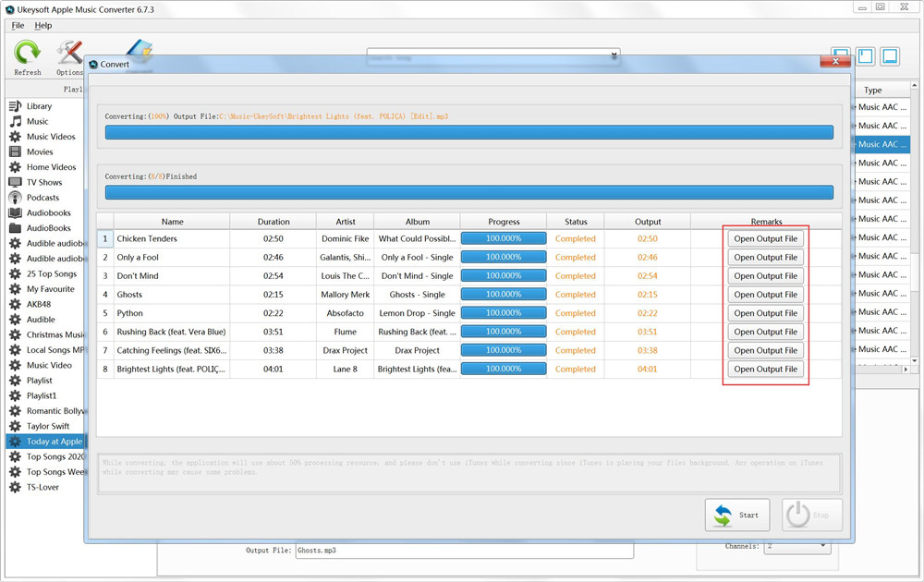Open the Christmas Music playlist icon
This screenshot has height=582, width=924.
point(16,334)
